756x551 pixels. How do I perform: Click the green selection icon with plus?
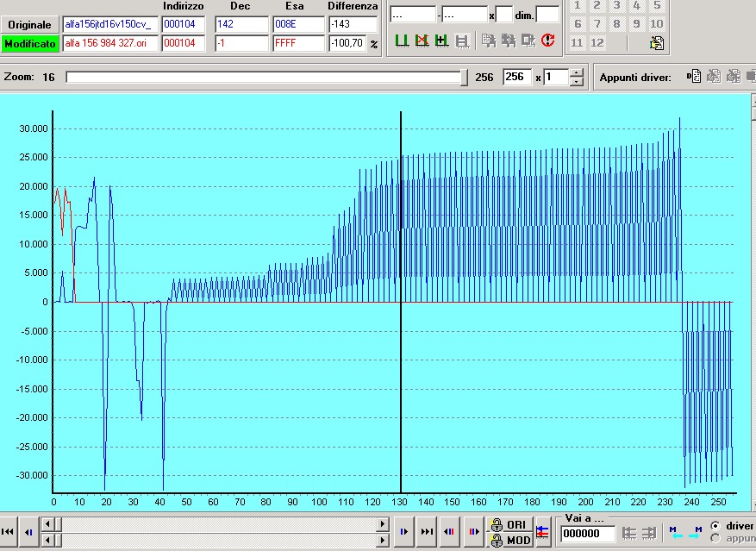pyautogui.click(x=441, y=41)
